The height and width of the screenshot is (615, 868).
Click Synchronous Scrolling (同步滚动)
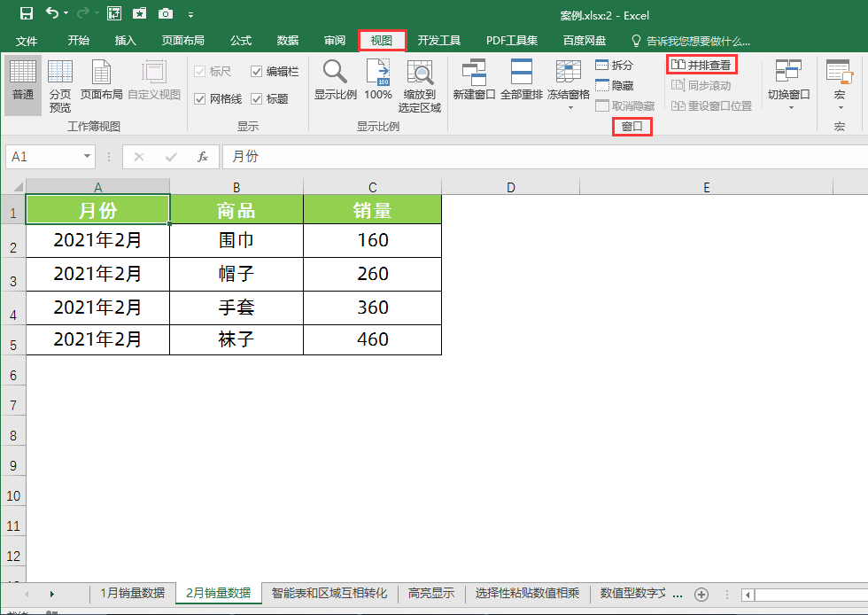coord(701,85)
